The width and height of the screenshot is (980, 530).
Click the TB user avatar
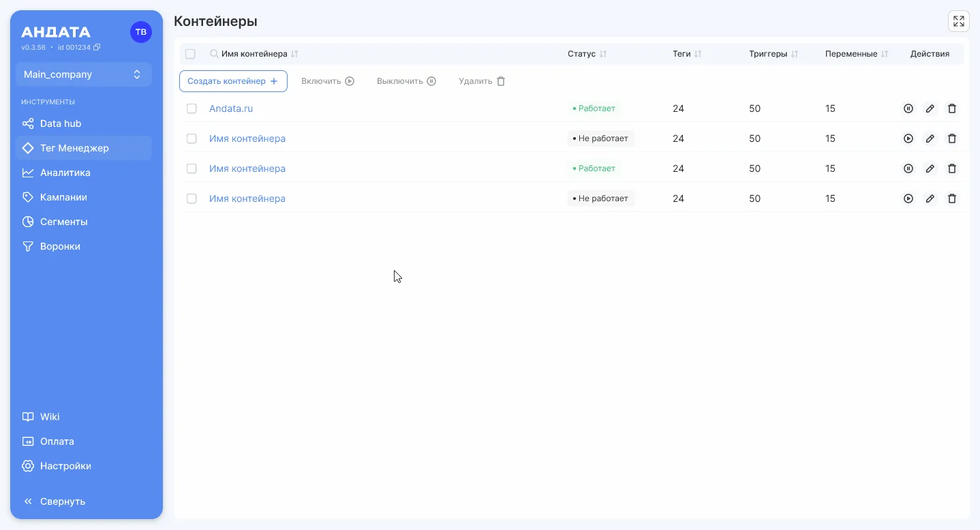coord(141,32)
